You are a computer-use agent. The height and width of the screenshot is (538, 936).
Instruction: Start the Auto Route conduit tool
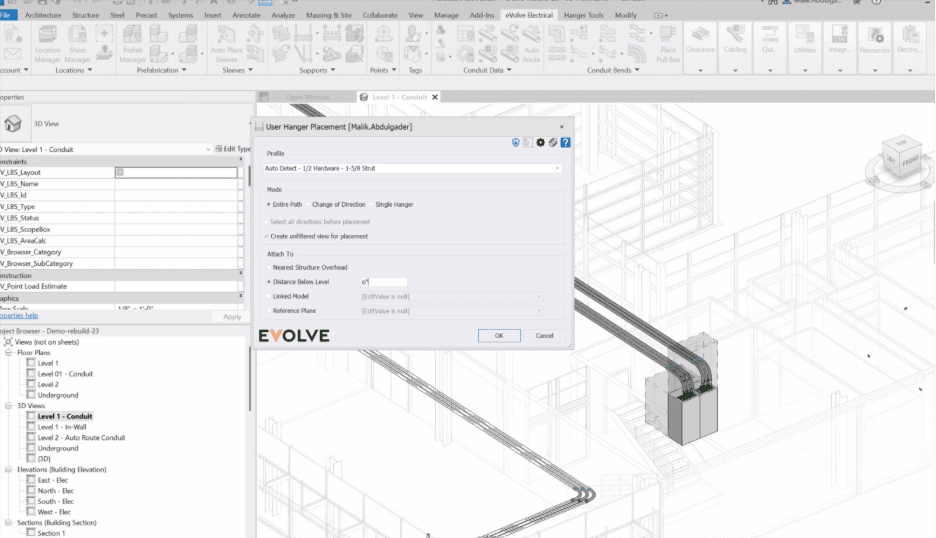pos(531,44)
